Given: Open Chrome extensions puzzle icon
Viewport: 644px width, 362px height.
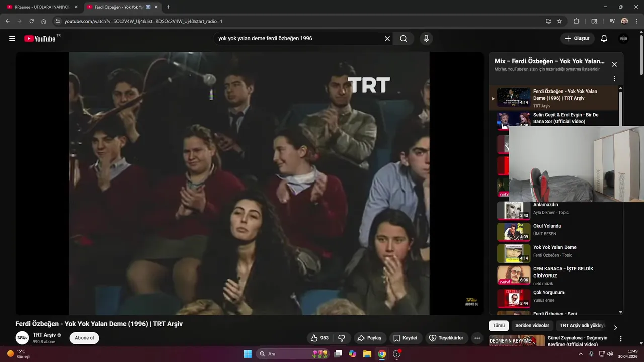Looking at the screenshot, I should 577,21.
